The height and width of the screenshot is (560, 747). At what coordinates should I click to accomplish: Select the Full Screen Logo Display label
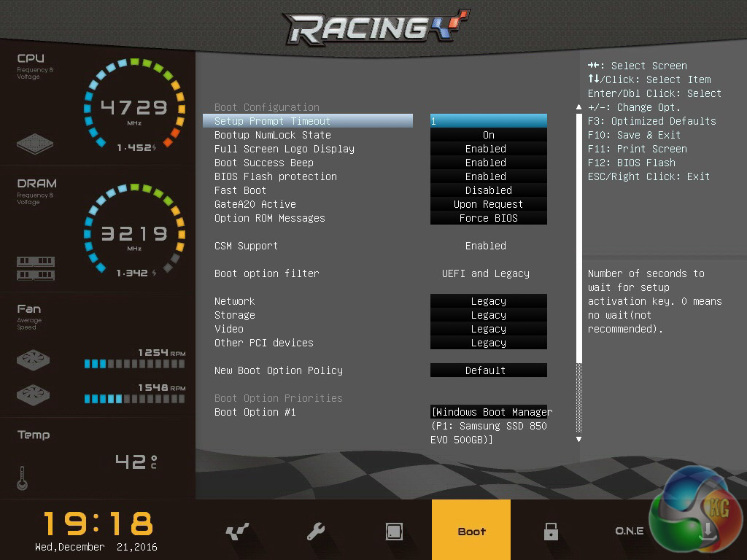pyautogui.click(x=285, y=149)
